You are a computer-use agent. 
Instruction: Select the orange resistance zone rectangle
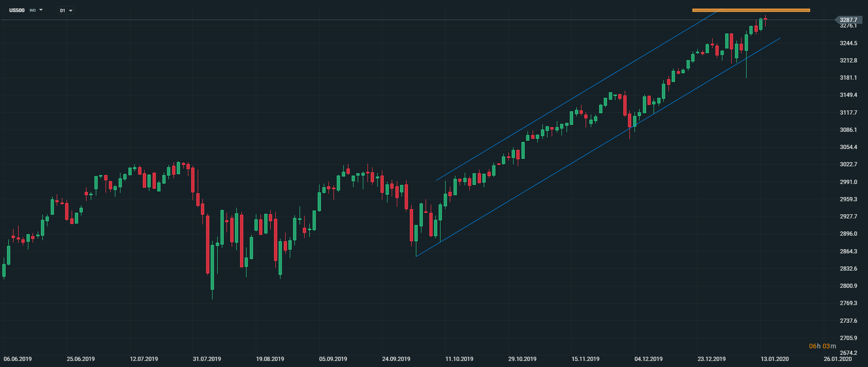tap(751, 10)
